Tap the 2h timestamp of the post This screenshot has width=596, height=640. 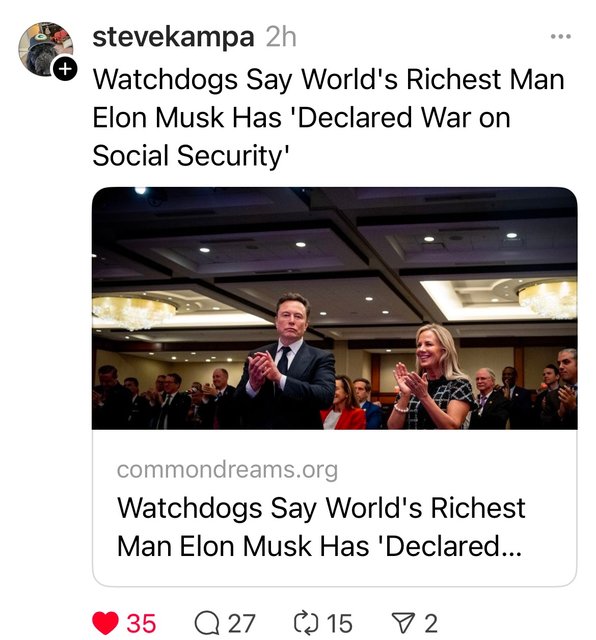pyautogui.click(x=281, y=37)
